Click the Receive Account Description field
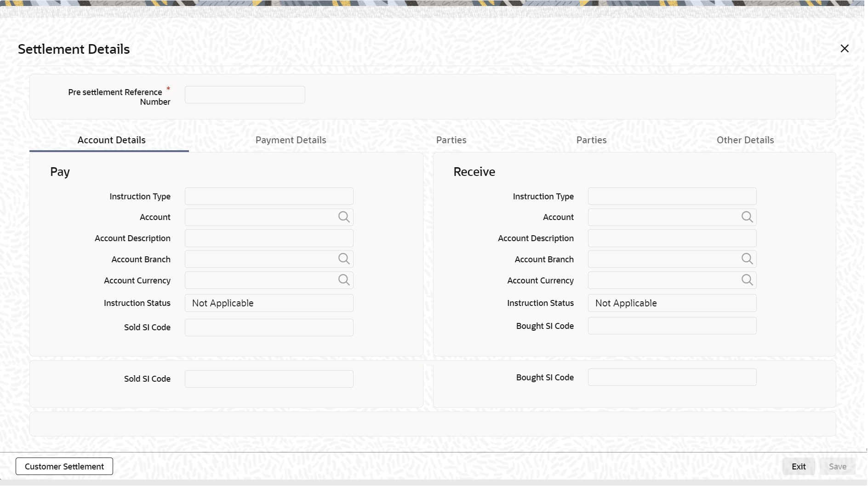Screen dimensions: 868x486 (x=672, y=238)
